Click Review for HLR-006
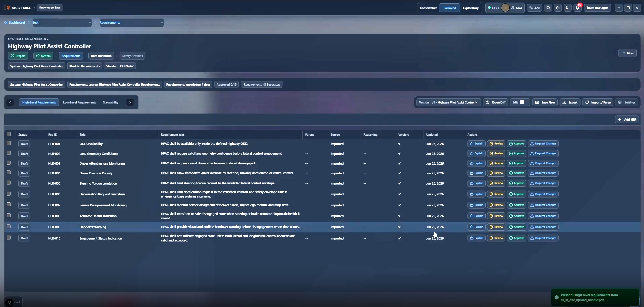The width and height of the screenshot is (644, 307). (x=496, y=194)
